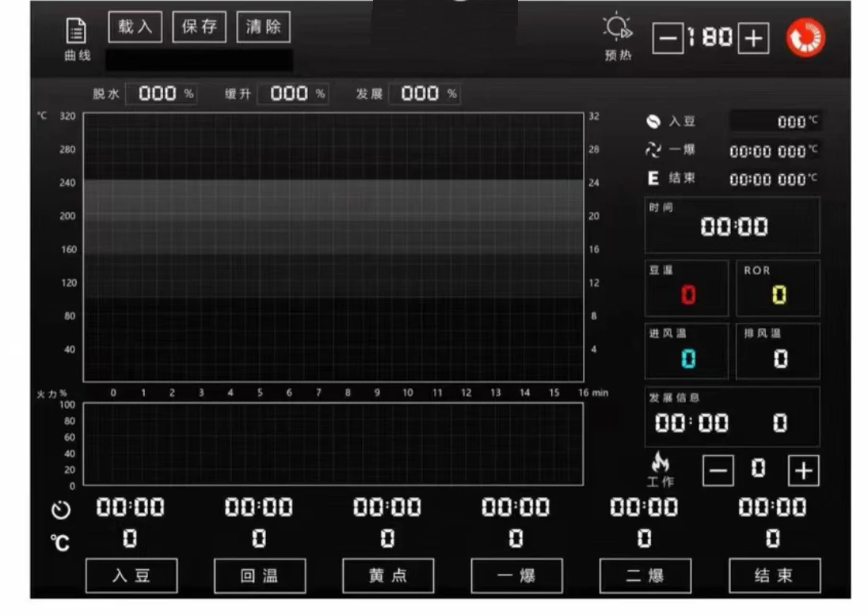Click the 入豆 bean icon in summary
The width and height of the screenshot is (868, 615).
point(653,121)
